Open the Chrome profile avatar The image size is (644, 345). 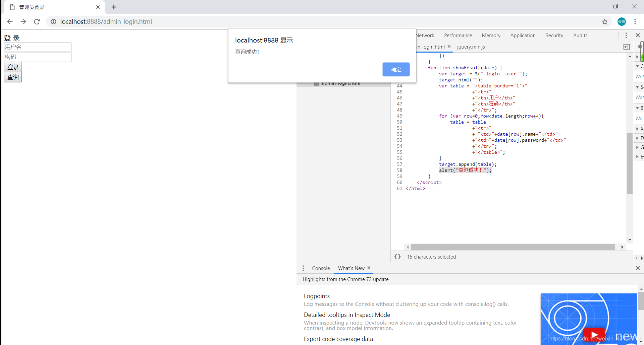click(622, 22)
